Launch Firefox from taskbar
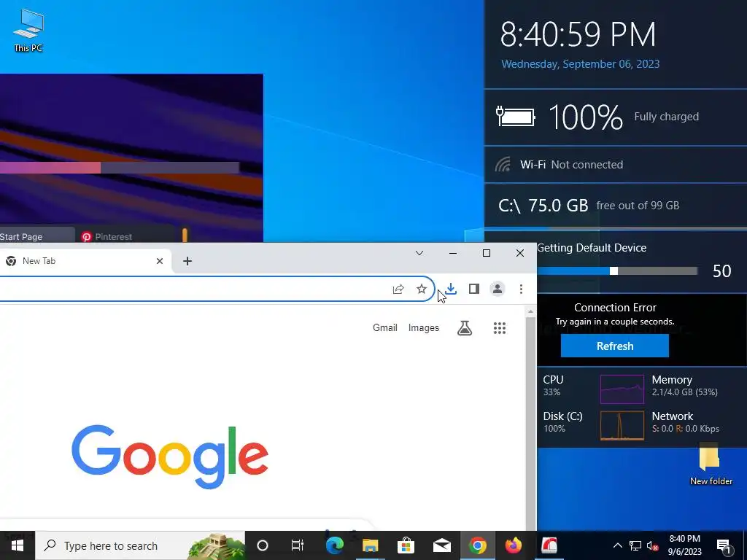The height and width of the screenshot is (560, 747). coord(513,545)
